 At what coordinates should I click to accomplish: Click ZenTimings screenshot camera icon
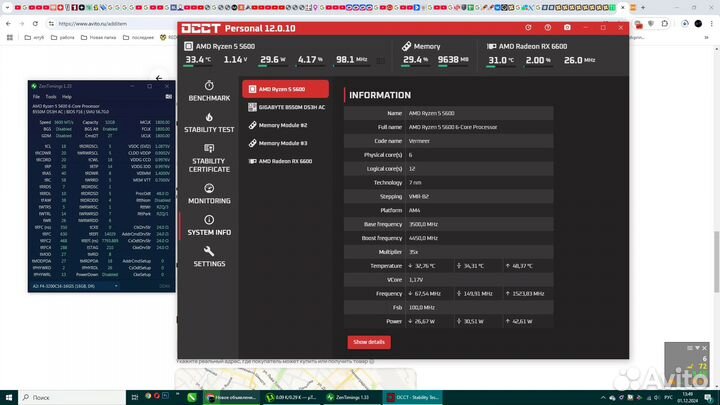(169, 97)
